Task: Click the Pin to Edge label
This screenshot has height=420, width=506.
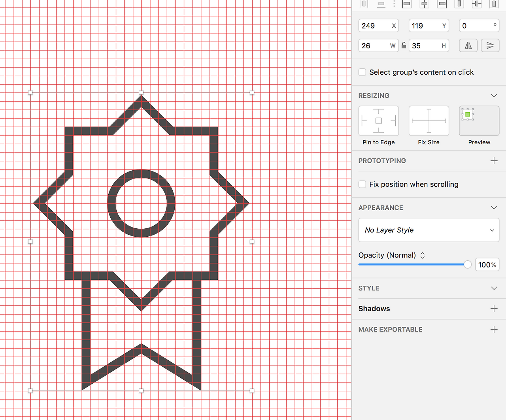Action: pyautogui.click(x=379, y=142)
